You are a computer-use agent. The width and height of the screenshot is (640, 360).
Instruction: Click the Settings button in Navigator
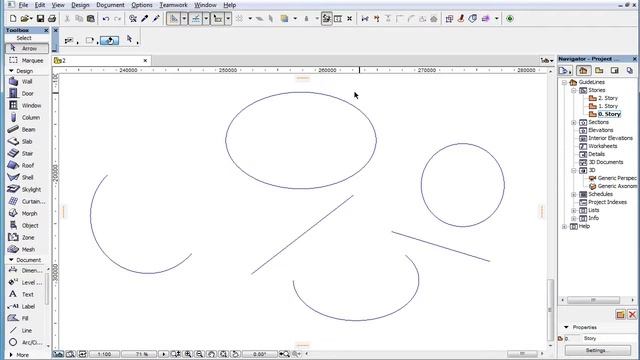click(x=598, y=350)
